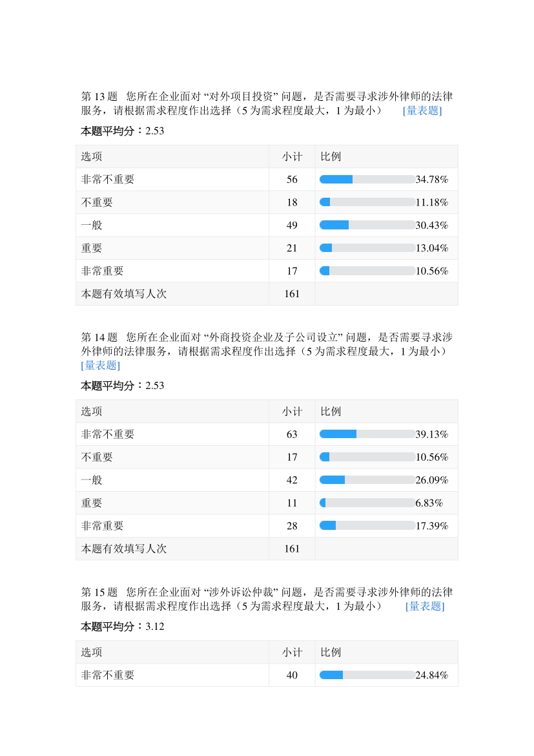Click 非常重要 option label in question 13 table

coord(102,271)
